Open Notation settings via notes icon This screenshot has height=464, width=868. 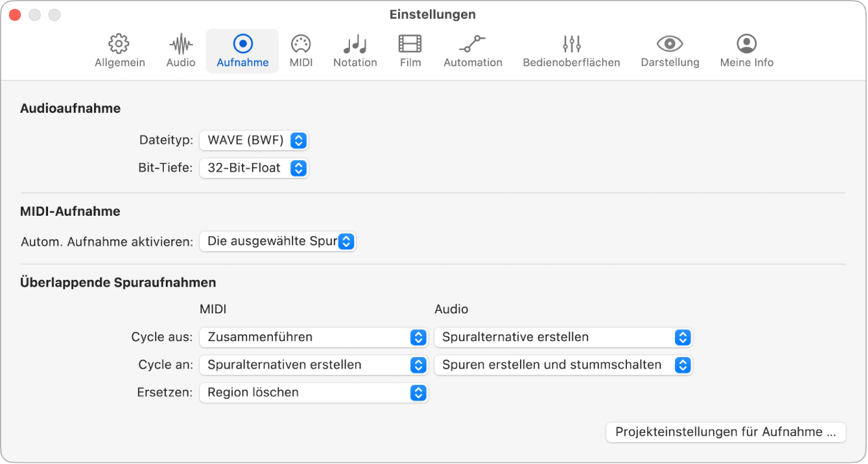355,49
